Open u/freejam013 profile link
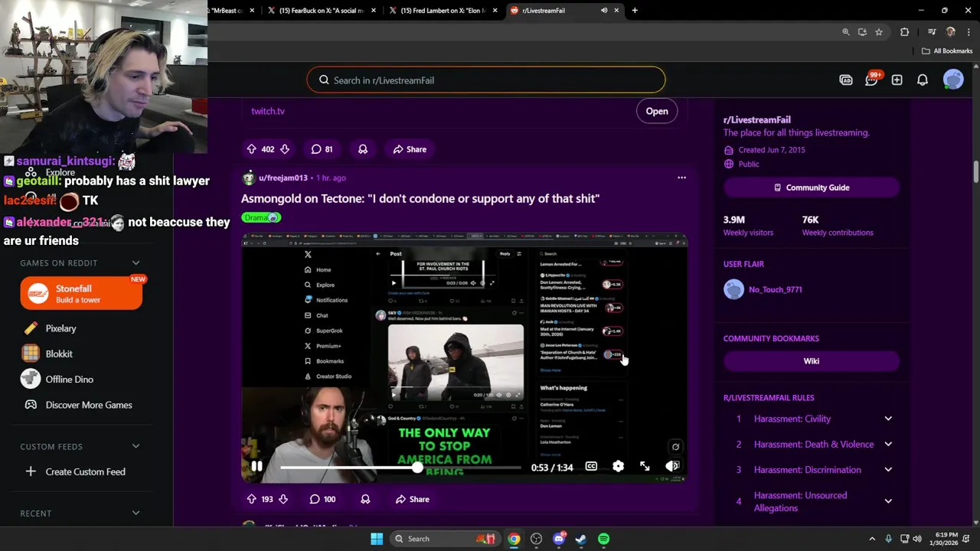 pos(283,178)
